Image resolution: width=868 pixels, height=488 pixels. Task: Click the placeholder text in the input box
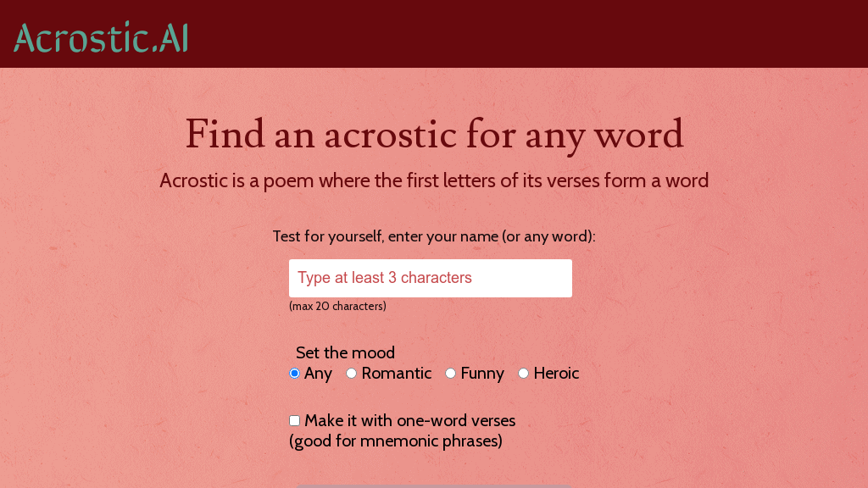click(383, 278)
